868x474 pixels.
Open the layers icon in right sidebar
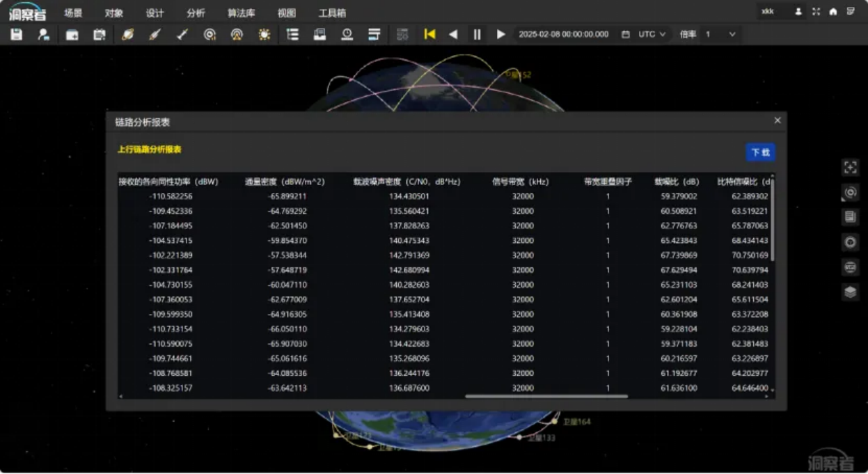pos(850,292)
